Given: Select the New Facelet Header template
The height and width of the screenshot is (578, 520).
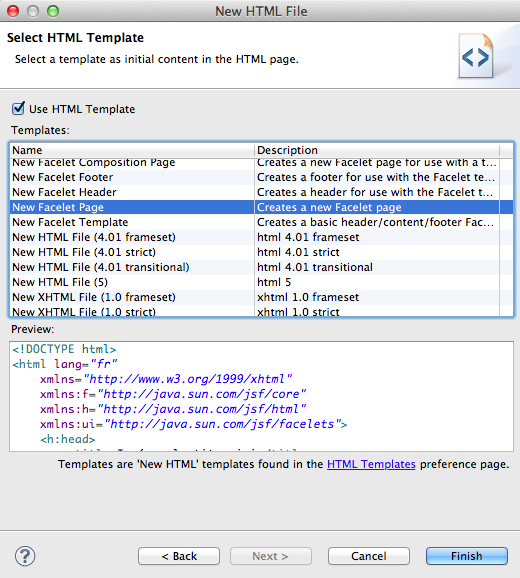Looking at the screenshot, I should coord(261,192).
